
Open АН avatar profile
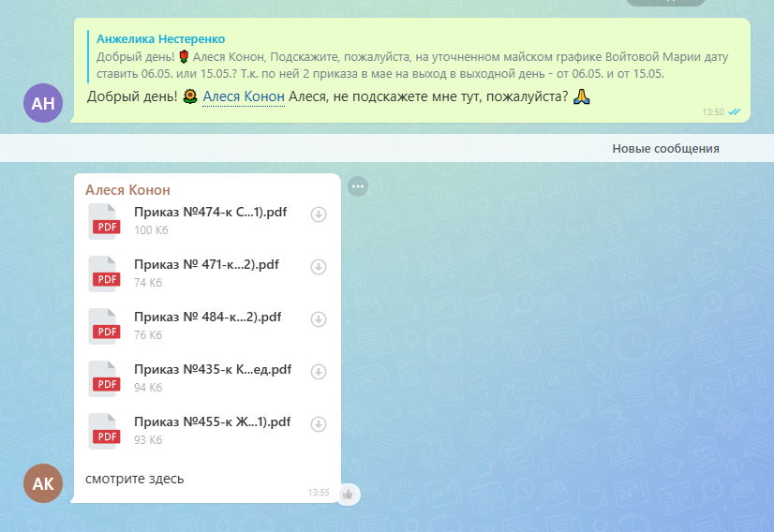click(43, 103)
